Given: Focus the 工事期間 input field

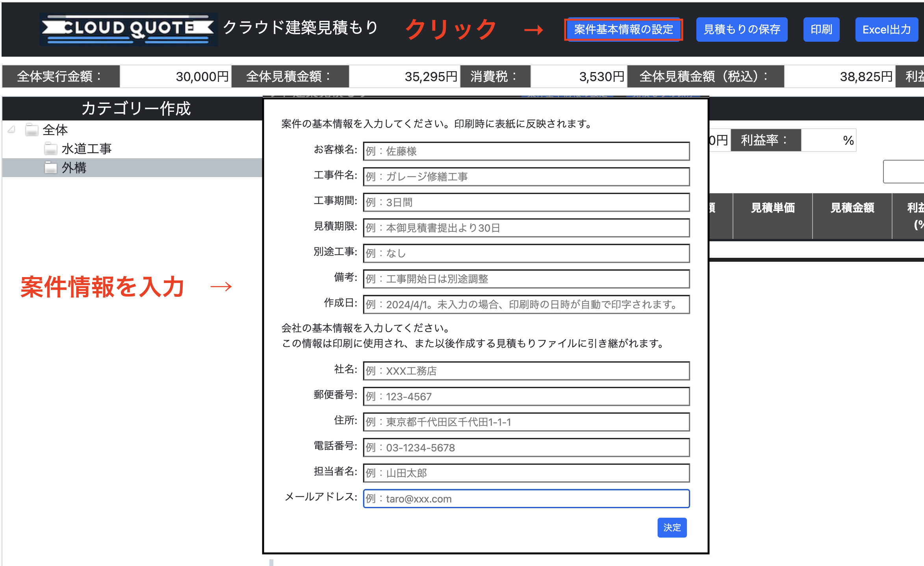Looking at the screenshot, I should click(526, 202).
